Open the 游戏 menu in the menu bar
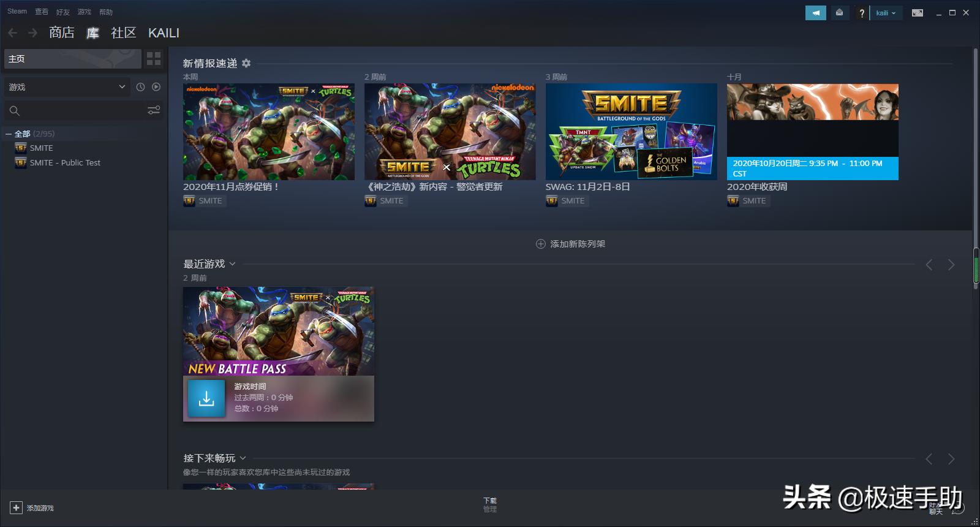 click(x=85, y=12)
